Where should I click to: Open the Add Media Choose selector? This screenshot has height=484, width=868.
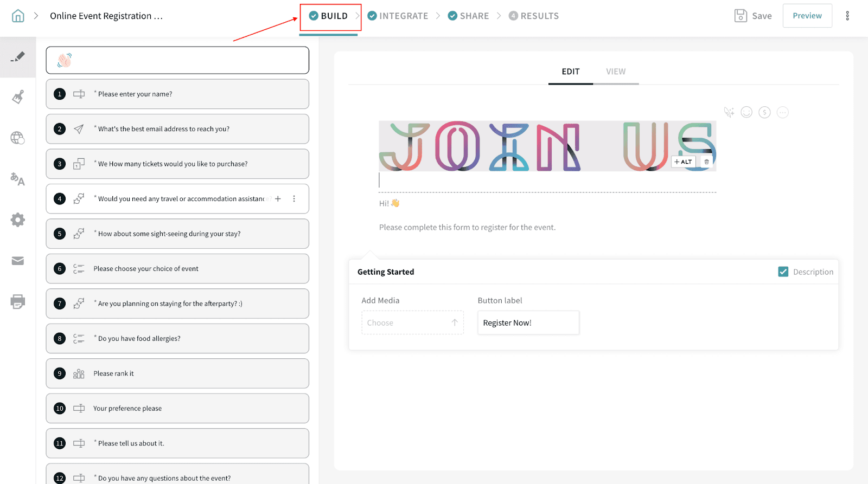[x=412, y=322]
